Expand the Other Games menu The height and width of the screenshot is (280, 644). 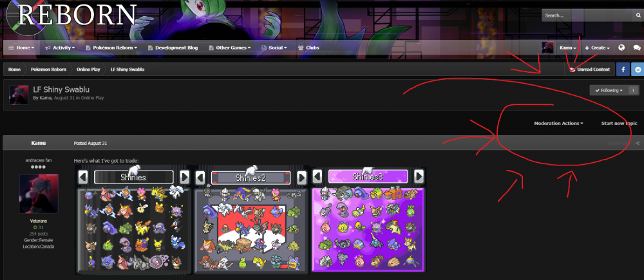[231, 48]
